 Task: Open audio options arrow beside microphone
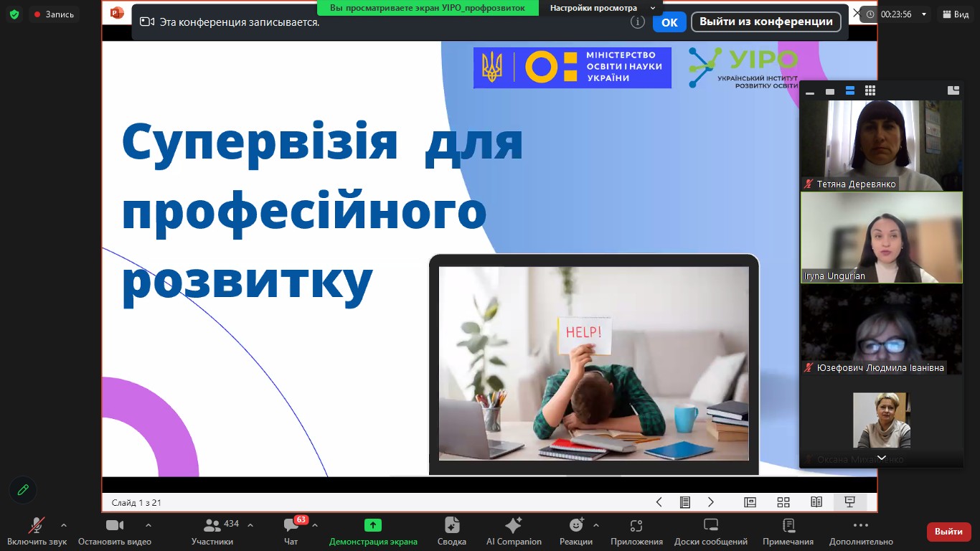[64, 525]
